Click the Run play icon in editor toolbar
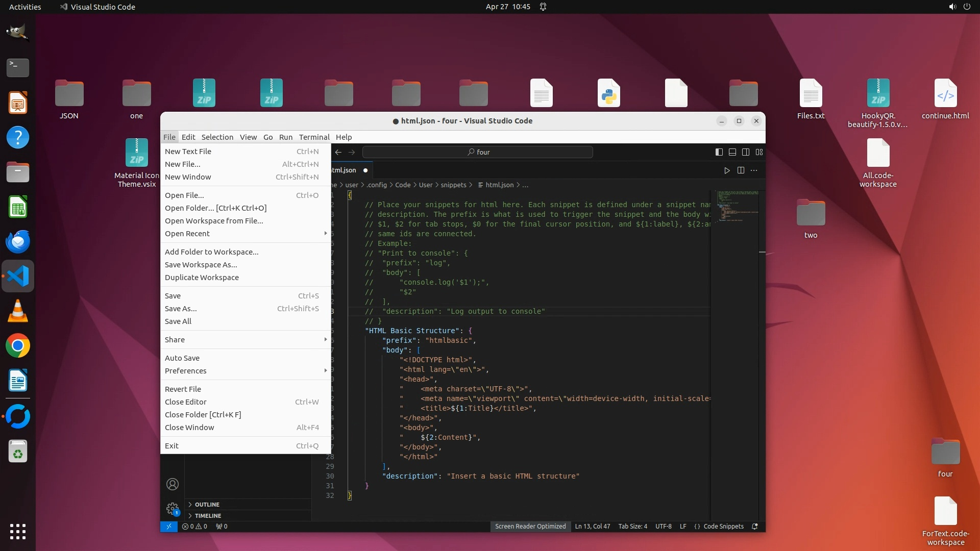The height and width of the screenshot is (551, 980). (727, 170)
